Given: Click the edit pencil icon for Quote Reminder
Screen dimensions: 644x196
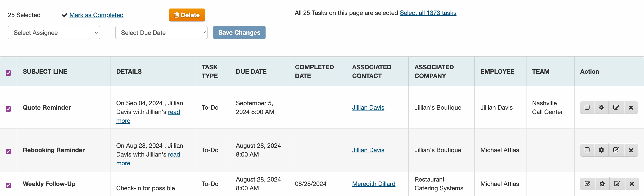Looking at the screenshot, I should point(616,108).
